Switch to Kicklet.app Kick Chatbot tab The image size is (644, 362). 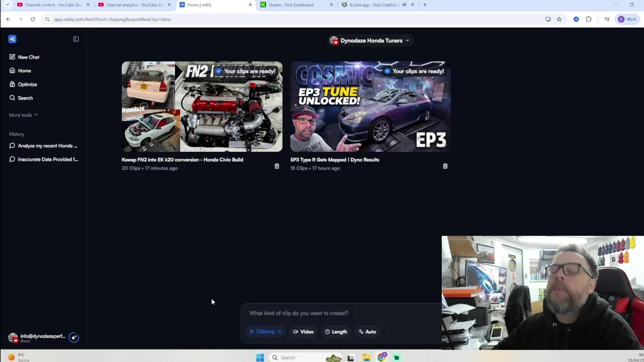click(x=374, y=5)
